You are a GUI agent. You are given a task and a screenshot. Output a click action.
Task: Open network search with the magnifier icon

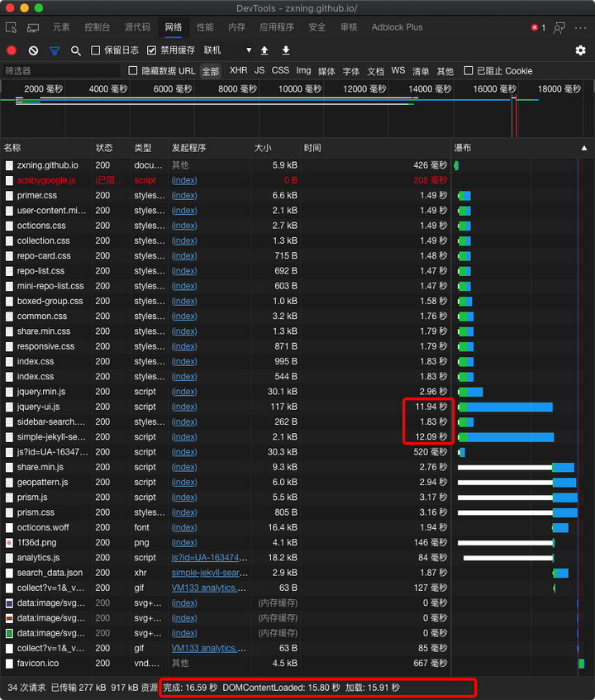coord(76,51)
